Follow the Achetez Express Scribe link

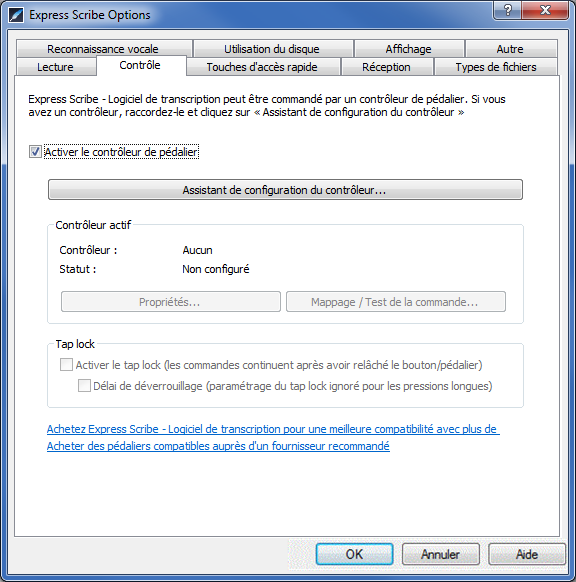(273, 429)
